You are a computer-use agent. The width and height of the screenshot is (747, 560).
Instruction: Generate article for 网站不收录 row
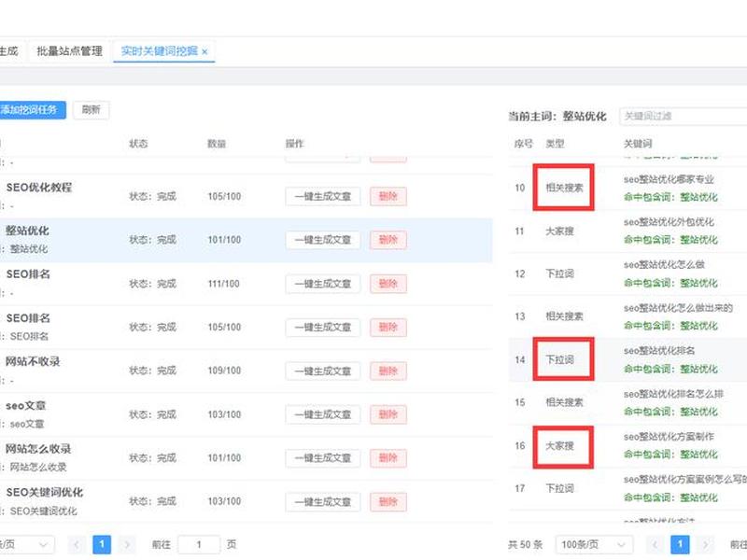(x=322, y=371)
